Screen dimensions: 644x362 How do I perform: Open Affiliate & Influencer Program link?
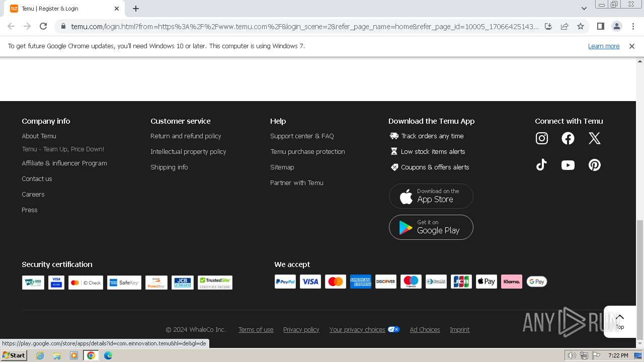[64, 163]
